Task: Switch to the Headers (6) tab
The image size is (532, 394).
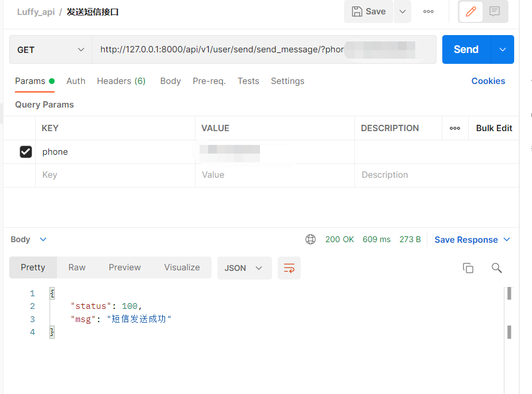Action: tap(121, 81)
